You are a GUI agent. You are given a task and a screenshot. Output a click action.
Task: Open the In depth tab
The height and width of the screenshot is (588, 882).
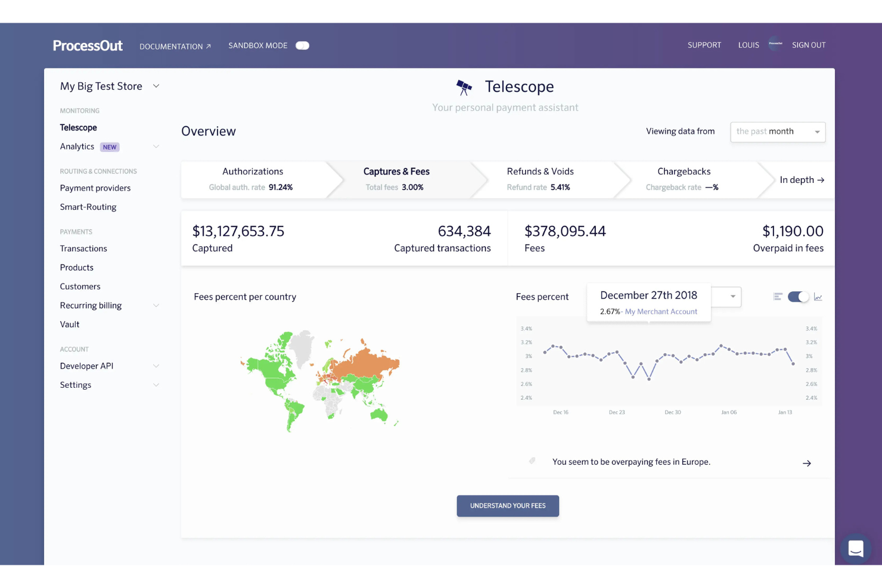(802, 180)
